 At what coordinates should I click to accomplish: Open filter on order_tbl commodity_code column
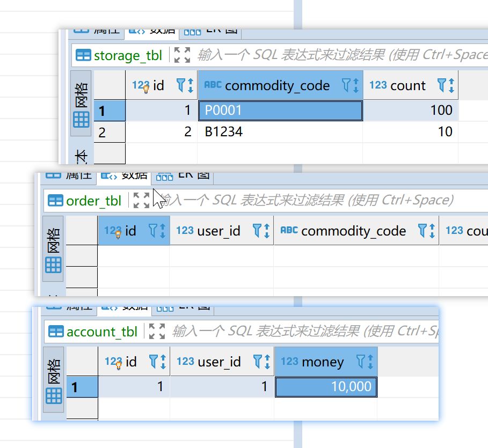423,231
